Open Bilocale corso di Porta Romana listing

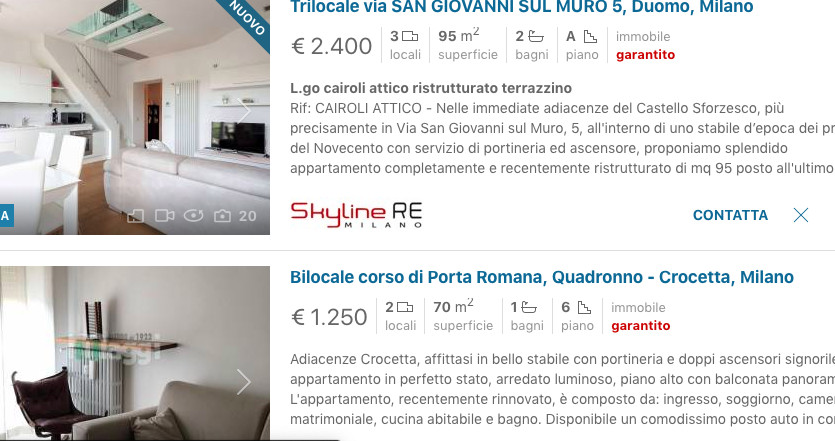[542, 277]
